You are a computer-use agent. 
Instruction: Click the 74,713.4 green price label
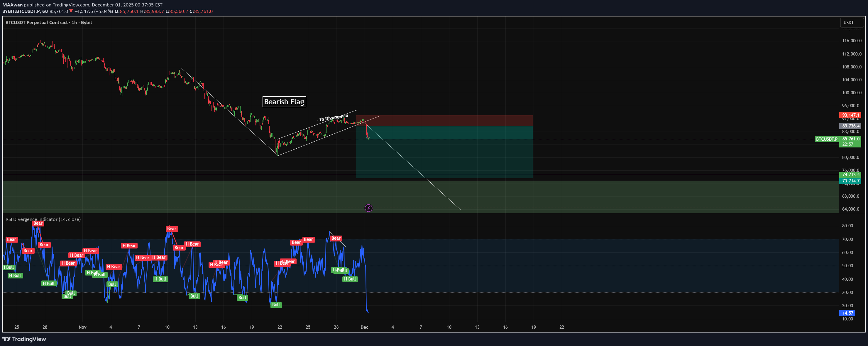[x=850, y=175]
